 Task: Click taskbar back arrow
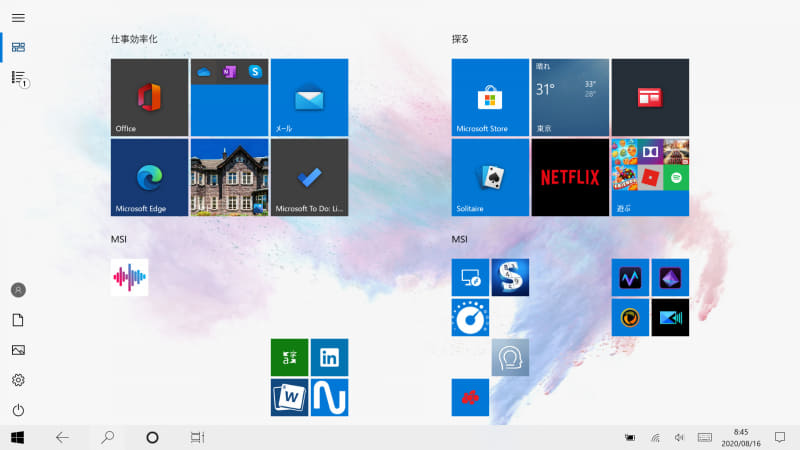click(x=62, y=437)
